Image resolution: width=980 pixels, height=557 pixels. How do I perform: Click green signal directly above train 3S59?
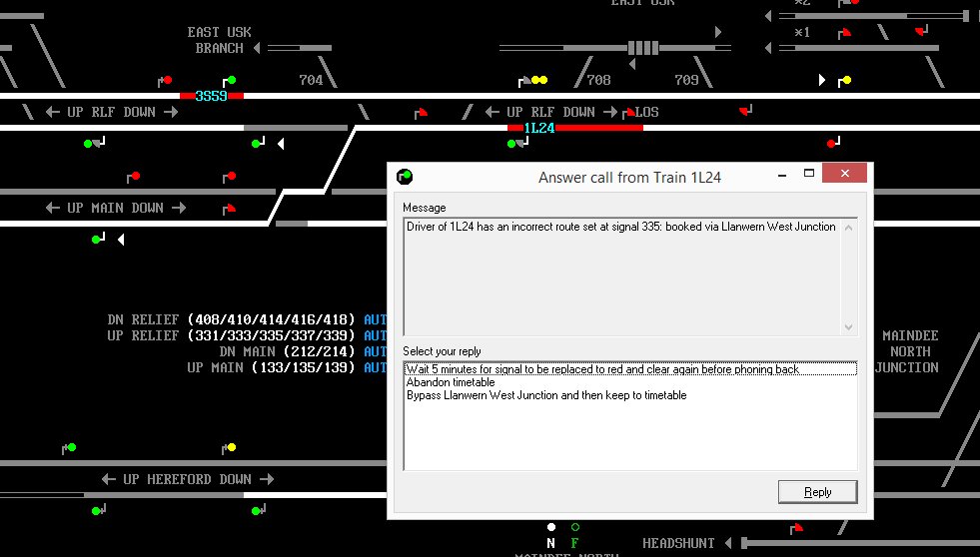(x=231, y=81)
